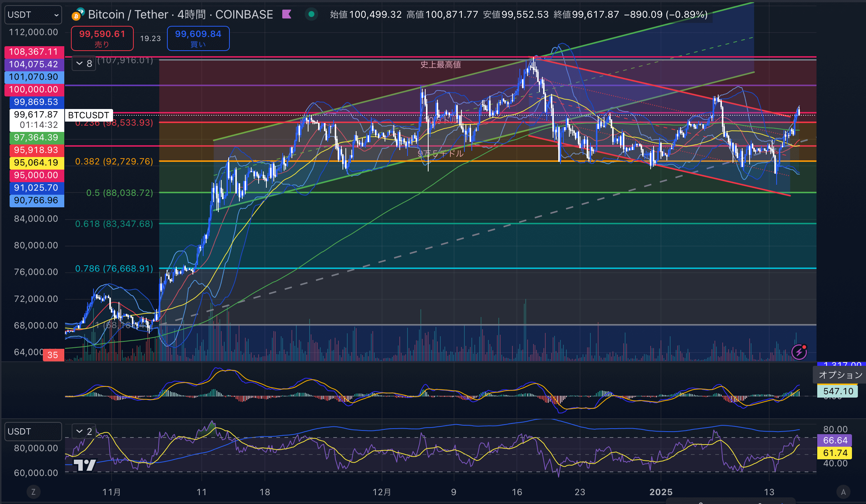Click the date axis label 16

click(517, 492)
